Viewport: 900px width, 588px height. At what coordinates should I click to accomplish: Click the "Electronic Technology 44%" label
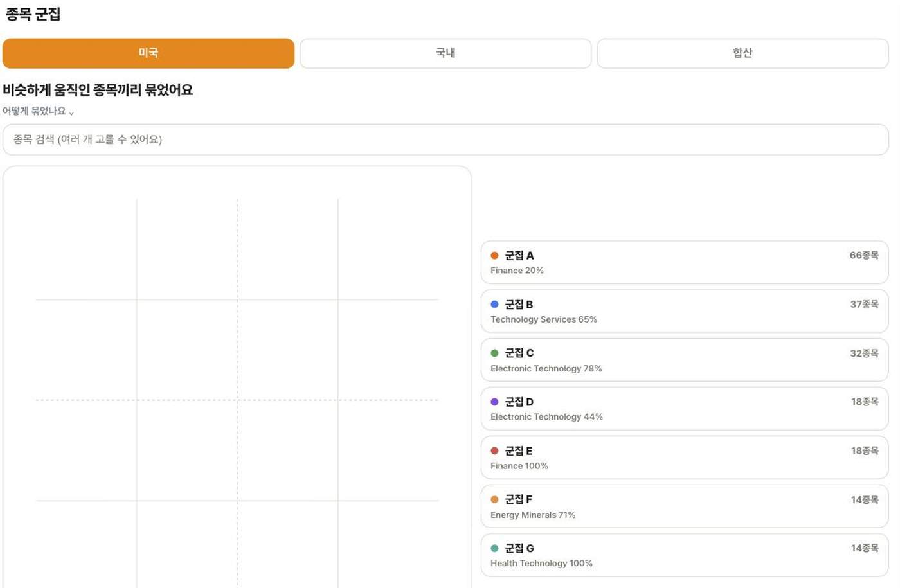pos(546,417)
